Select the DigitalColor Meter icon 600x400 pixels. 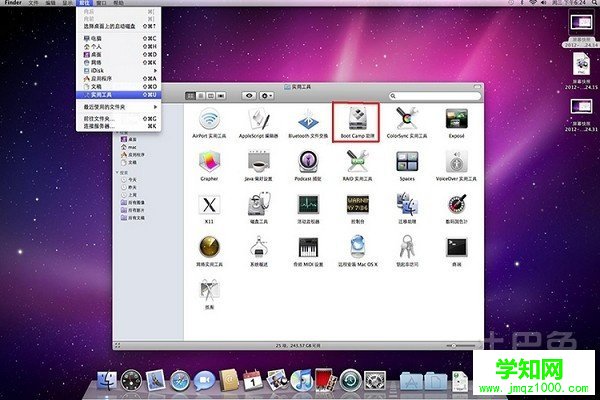[457, 205]
